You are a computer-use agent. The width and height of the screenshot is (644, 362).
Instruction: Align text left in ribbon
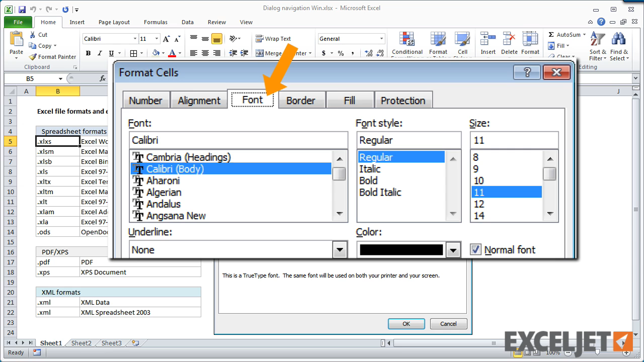tap(194, 53)
